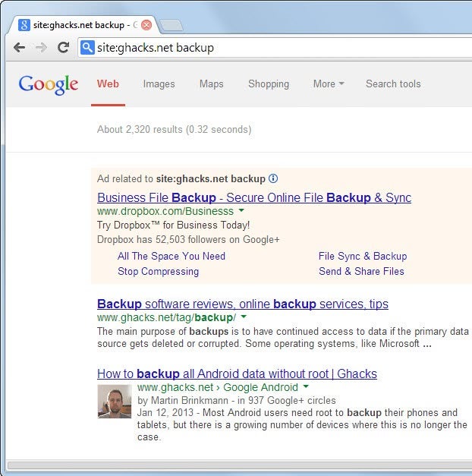The height and width of the screenshot is (476, 472).
Task: Click the ad info circle icon
Action: tap(273, 178)
